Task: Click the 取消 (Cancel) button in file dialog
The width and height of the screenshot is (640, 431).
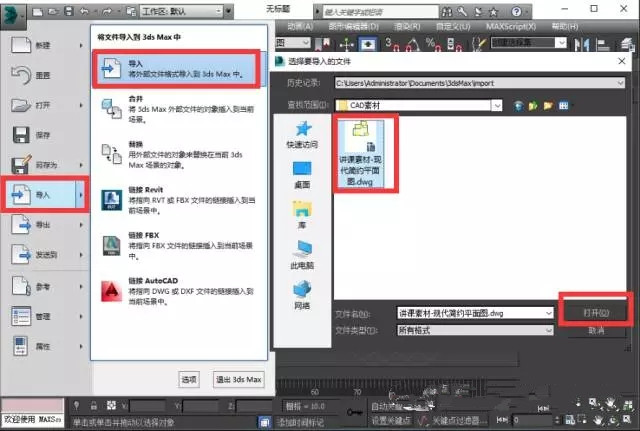Action: pyautogui.click(x=596, y=331)
